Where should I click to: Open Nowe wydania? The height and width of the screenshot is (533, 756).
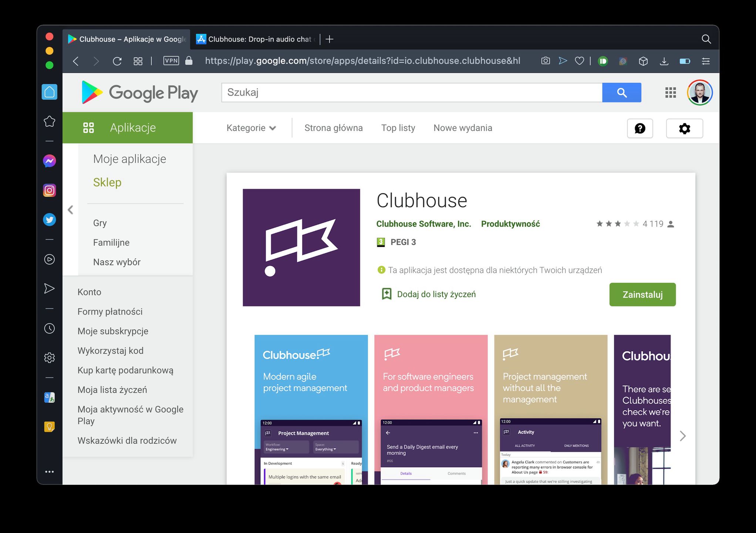[x=463, y=128]
